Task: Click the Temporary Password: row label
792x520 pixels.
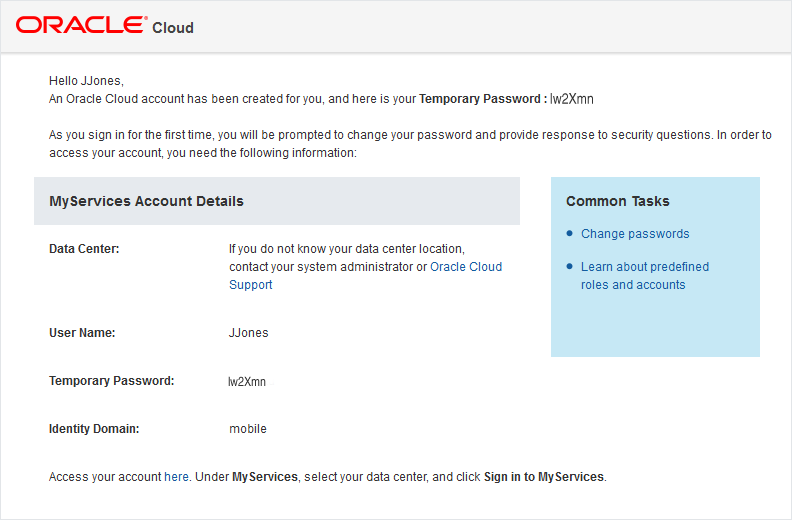Action: (x=112, y=381)
